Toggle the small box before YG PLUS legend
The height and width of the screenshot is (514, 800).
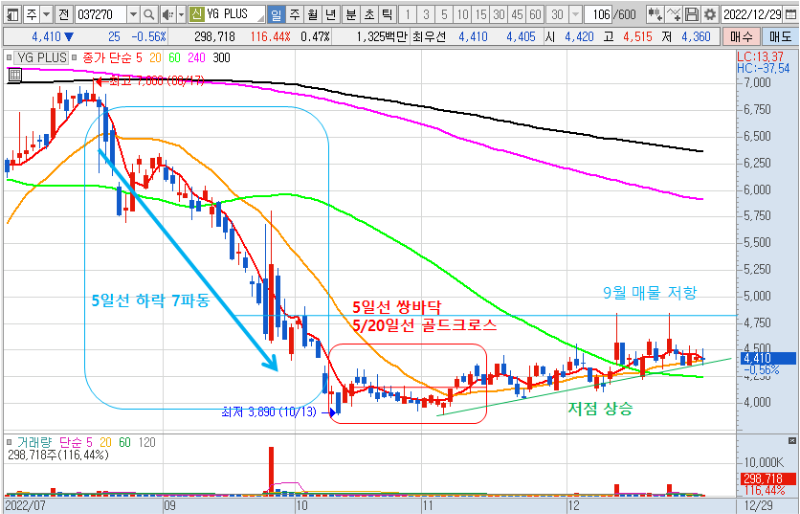[x=9, y=58]
